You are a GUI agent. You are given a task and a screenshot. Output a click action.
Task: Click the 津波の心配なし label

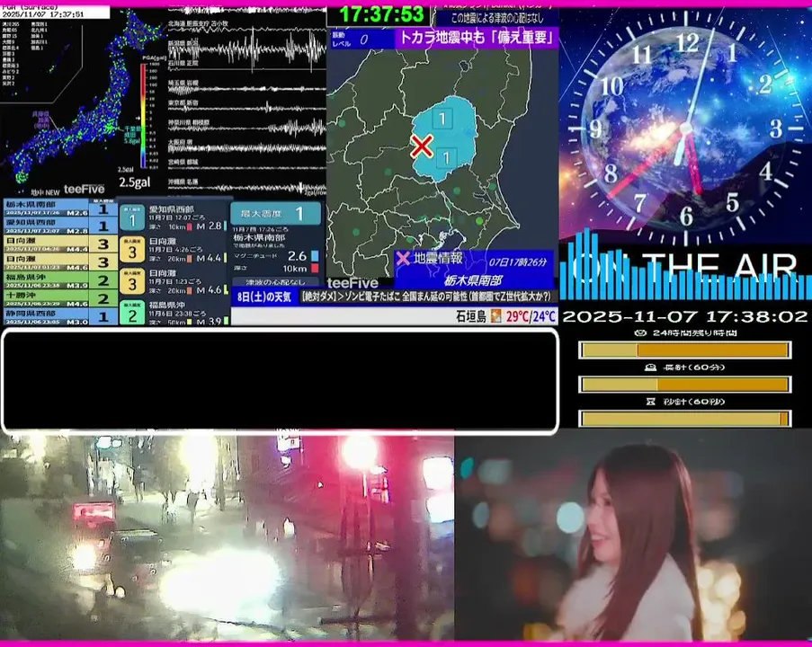tap(275, 282)
